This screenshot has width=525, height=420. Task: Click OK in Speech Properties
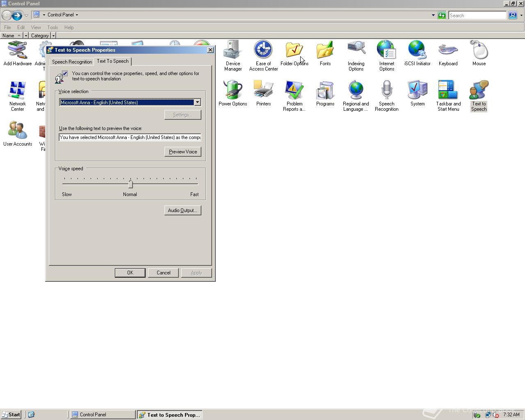click(x=130, y=273)
